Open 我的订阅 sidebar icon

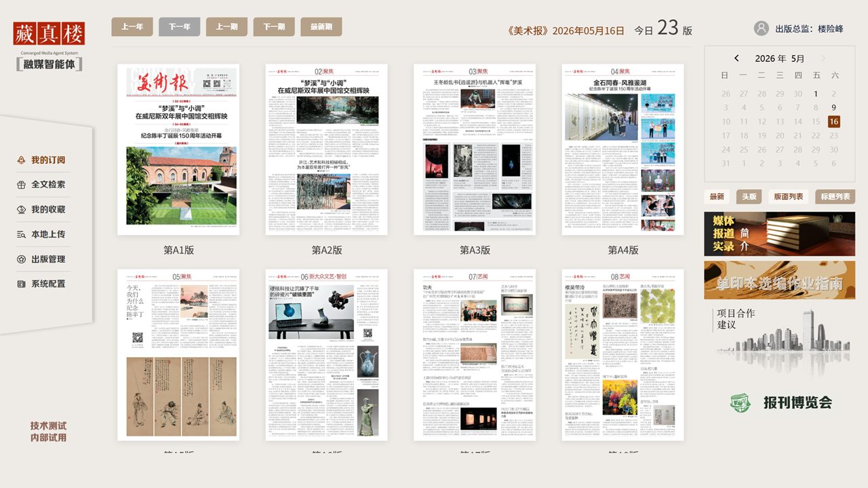point(22,160)
